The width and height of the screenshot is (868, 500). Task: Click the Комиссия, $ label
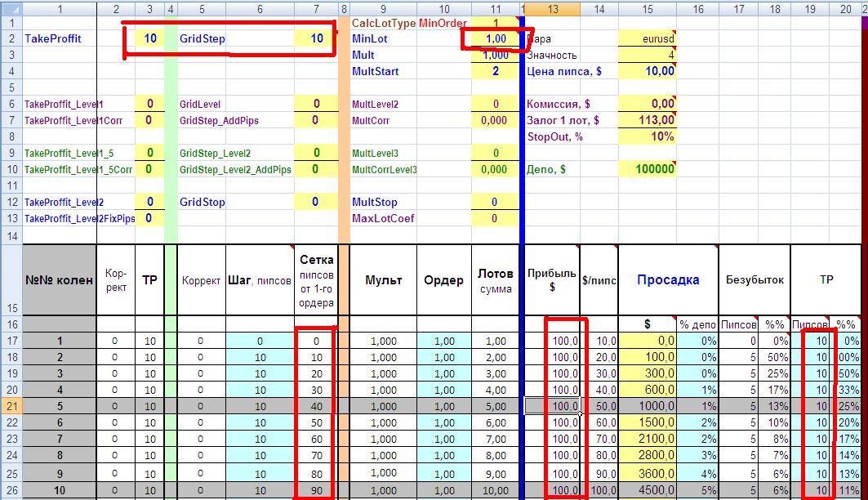click(x=559, y=104)
